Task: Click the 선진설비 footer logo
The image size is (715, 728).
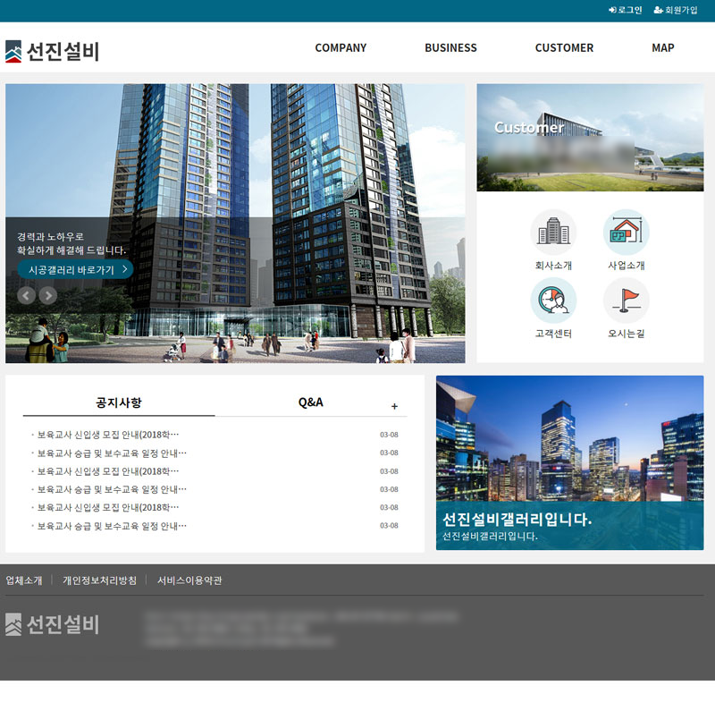Action: point(52,624)
